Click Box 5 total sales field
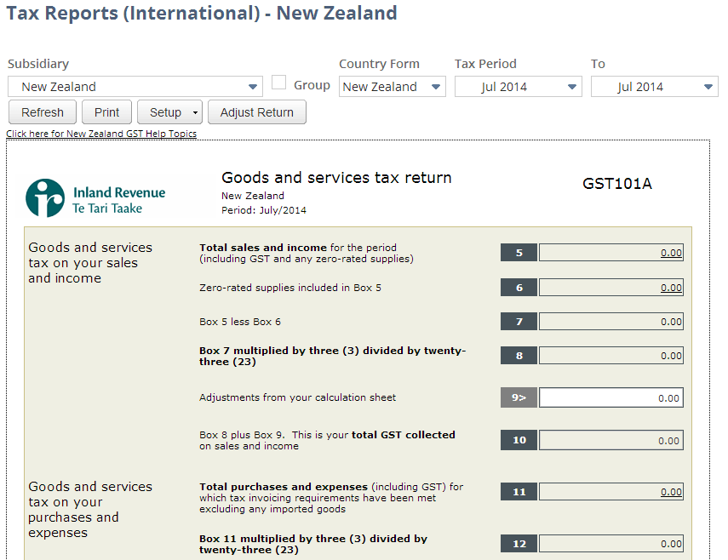Viewport: 728px width, 560px height. click(x=611, y=252)
